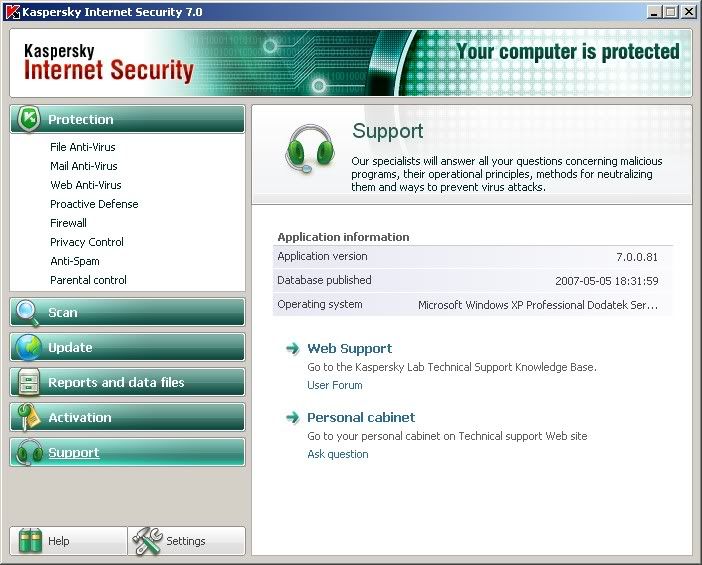Click the Update globe icon

28,347
